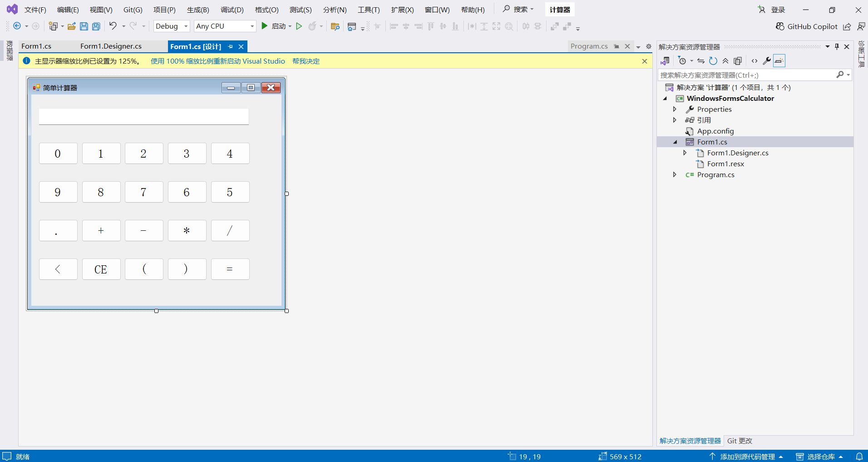The width and height of the screenshot is (868, 462).
Task: Open the 调试(D) debug menu
Action: click(232, 10)
